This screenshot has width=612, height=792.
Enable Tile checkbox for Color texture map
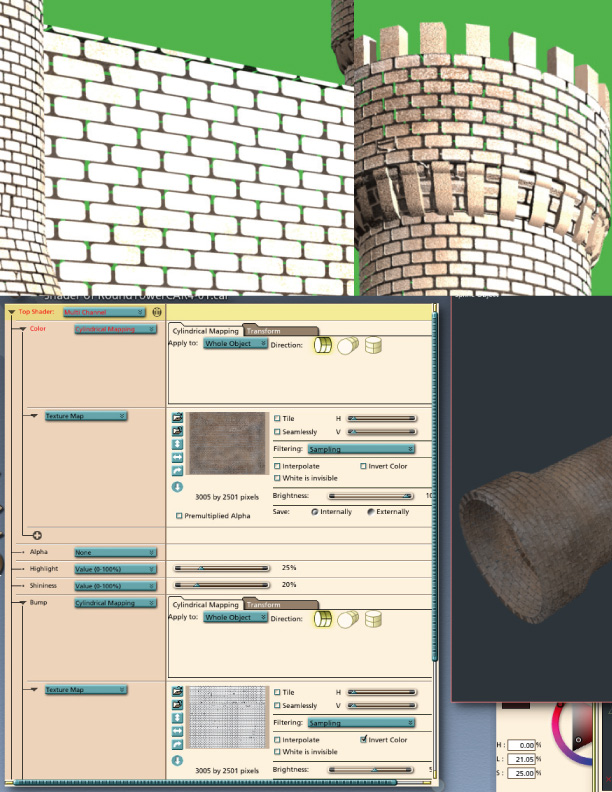[x=277, y=418]
